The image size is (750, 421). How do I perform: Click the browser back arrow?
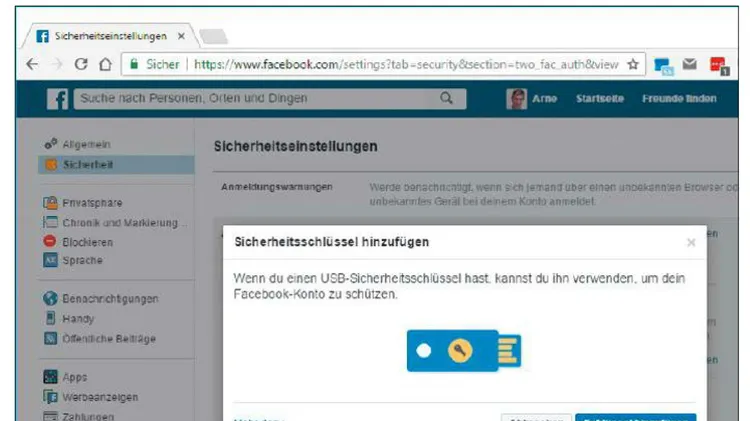pyautogui.click(x=32, y=64)
